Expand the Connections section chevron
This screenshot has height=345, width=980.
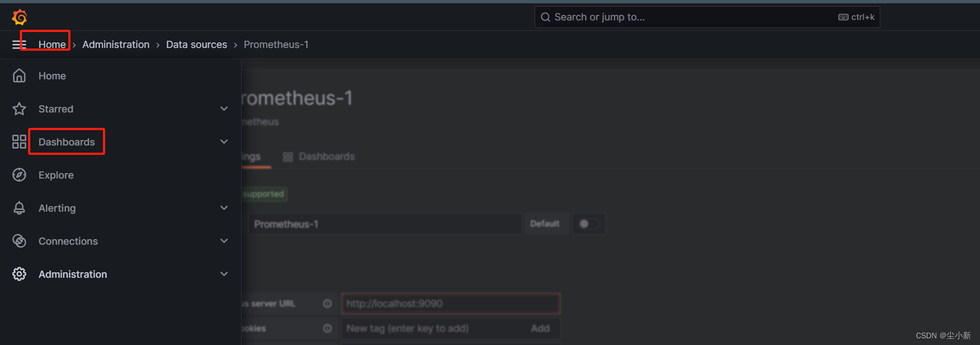click(224, 241)
